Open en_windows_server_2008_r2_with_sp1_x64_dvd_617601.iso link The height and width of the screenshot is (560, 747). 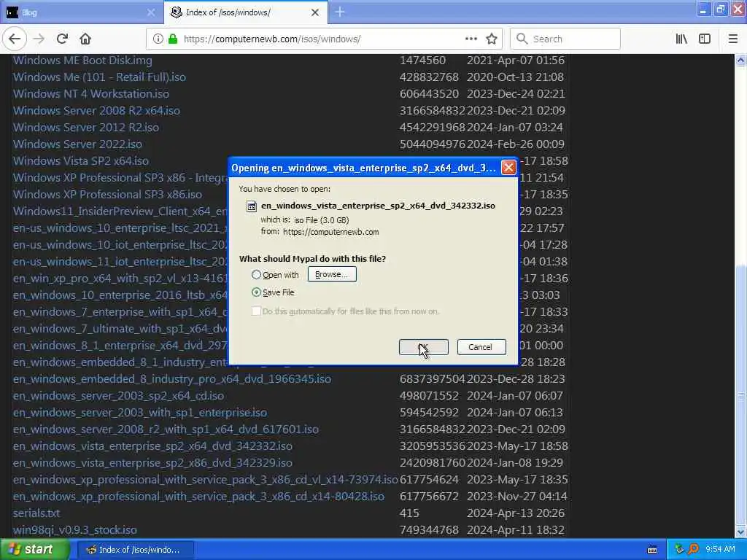pos(166,429)
